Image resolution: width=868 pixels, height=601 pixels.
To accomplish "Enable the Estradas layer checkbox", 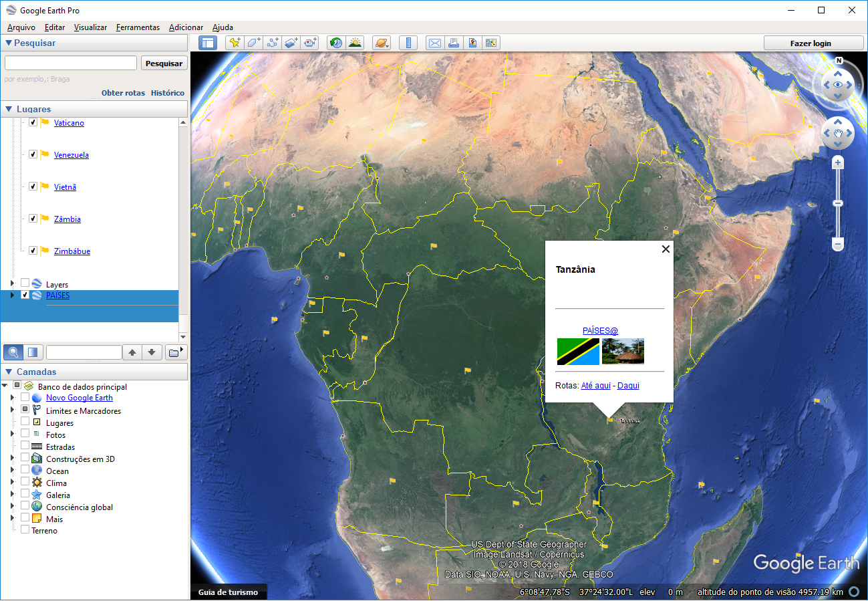I will [x=25, y=447].
